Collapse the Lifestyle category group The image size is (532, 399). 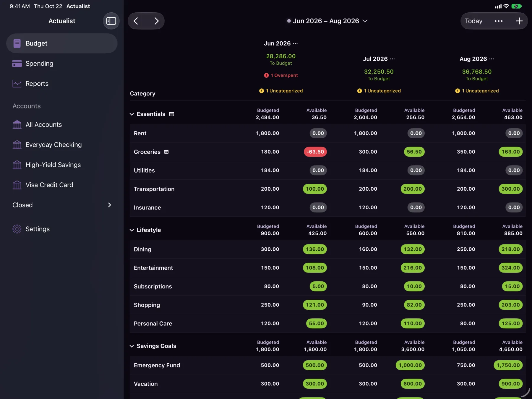coord(132,230)
